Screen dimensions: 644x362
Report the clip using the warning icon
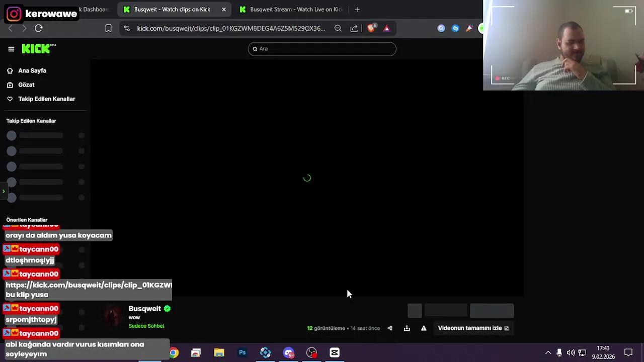(424, 328)
